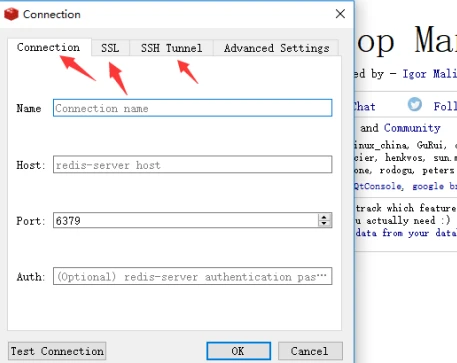The height and width of the screenshot is (363, 457).
Task: Close the Connection dialog window
Action: 340,14
